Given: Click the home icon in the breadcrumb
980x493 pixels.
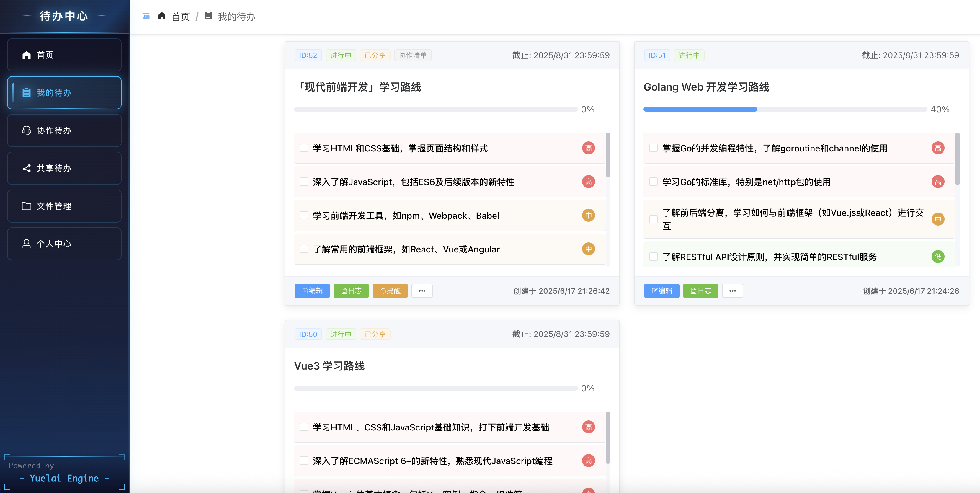Looking at the screenshot, I should click(162, 16).
